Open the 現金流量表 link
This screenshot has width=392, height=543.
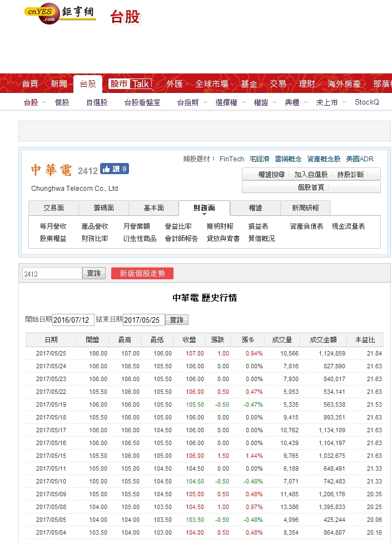(x=349, y=226)
